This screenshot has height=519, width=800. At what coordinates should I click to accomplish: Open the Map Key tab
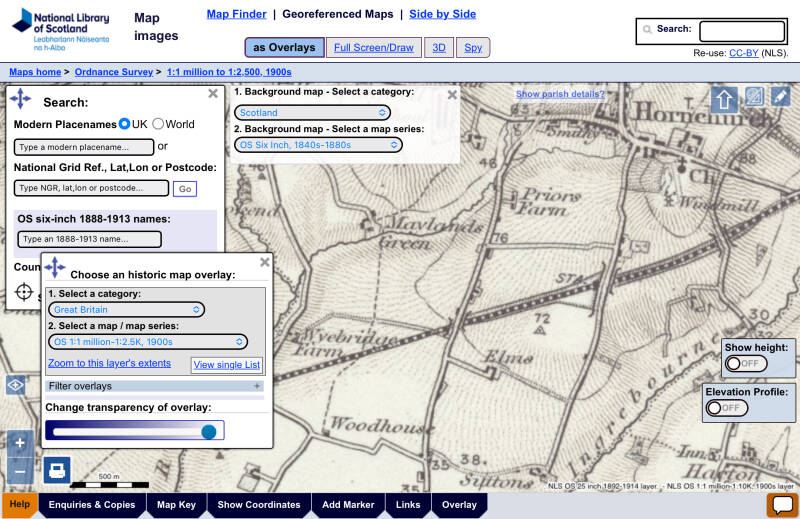pyautogui.click(x=176, y=505)
